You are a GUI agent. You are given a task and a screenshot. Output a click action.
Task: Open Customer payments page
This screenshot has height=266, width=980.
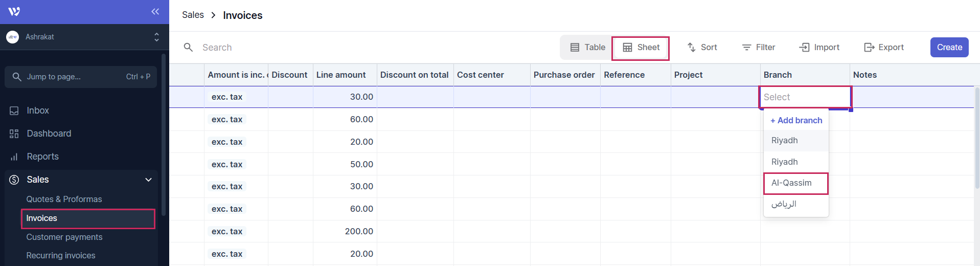[64, 237]
